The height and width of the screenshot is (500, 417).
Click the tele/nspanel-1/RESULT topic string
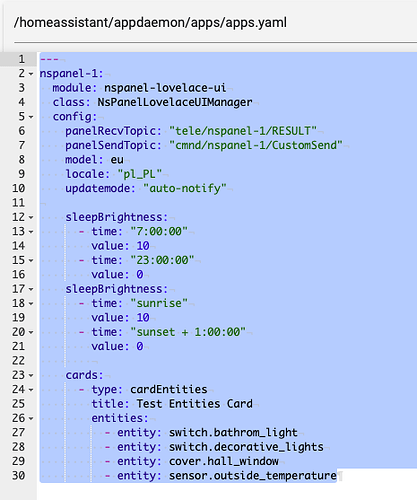pos(243,131)
